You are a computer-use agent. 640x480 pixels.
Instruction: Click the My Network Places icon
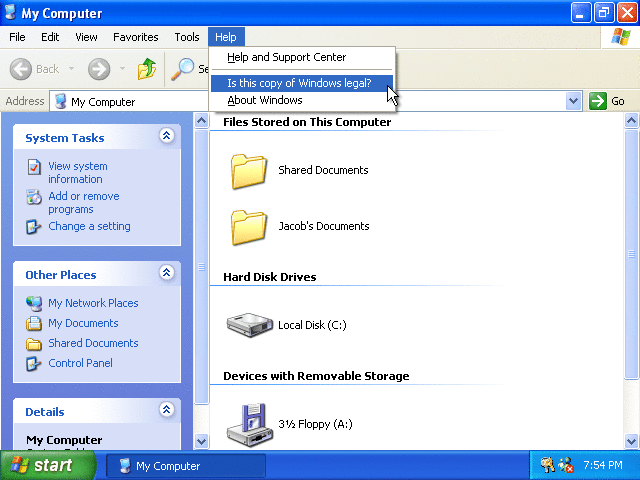point(34,303)
